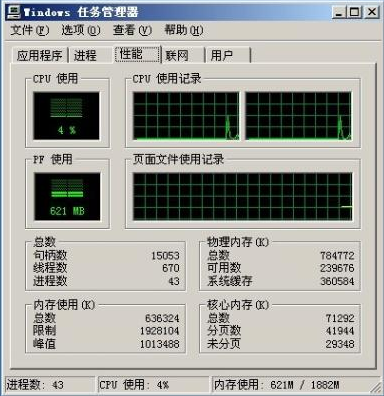This screenshot has height=396, width=384.
Task: Click the 页面文件使用记录 graph
Action: coord(242,196)
